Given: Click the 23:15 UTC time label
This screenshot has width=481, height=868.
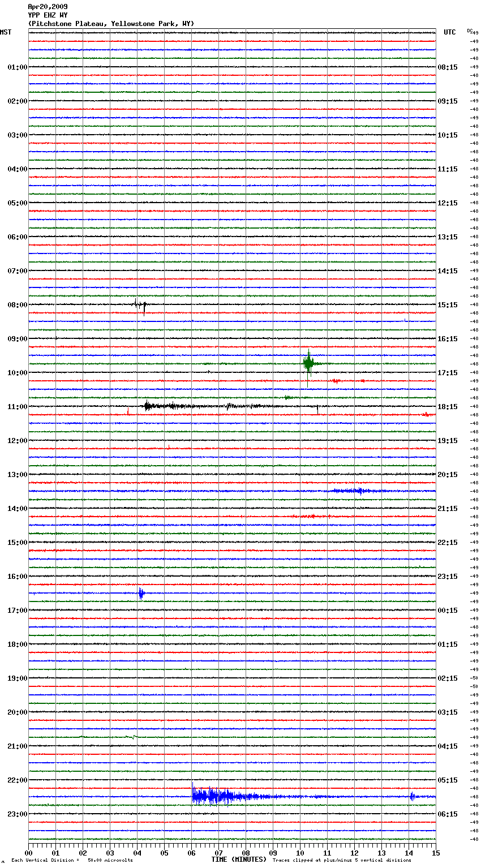Looking at the screenshot, I should pos(448,577).
